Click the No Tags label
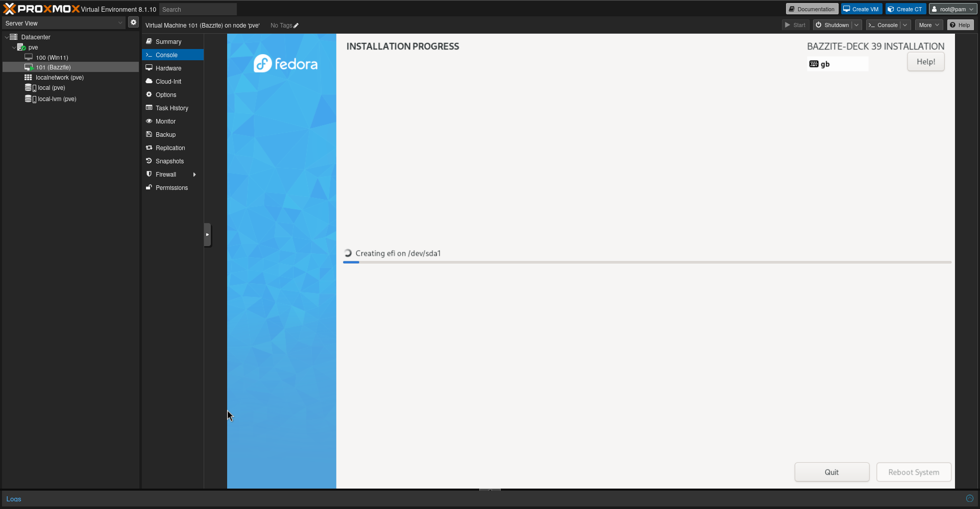The width and height of the screenshot is (980, 509). pyautogui.click(x=281, y=26)
